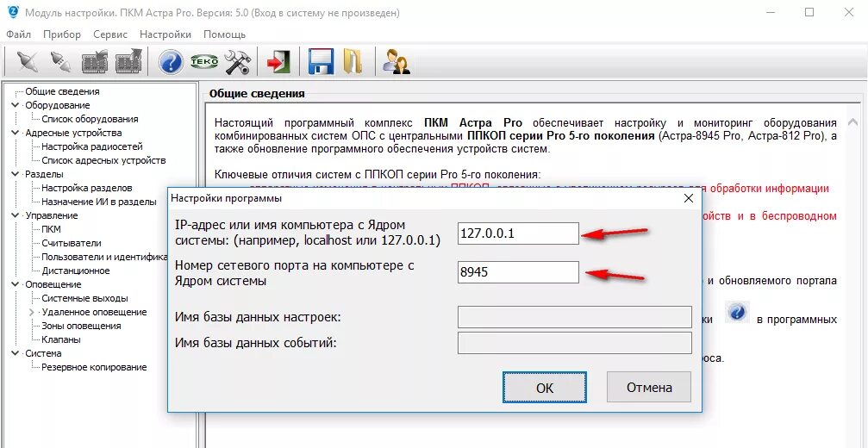Select Настройка разделов in the tree
868x448 pixels.
pos(87,188)
